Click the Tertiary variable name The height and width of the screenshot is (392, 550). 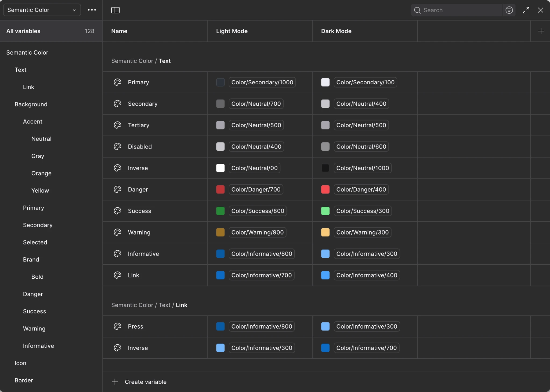(x=139, y=125)
